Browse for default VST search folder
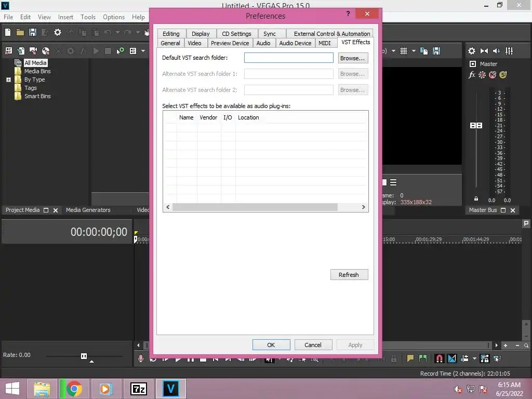The width and height of the screenshot is (532, 399). (353, 58)
